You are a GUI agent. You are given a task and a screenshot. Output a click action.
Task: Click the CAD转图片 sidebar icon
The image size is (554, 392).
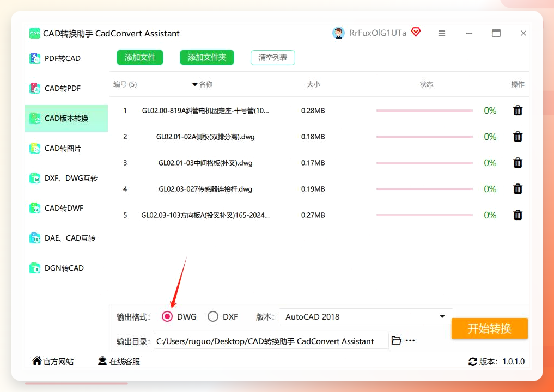tap(35, 148)
